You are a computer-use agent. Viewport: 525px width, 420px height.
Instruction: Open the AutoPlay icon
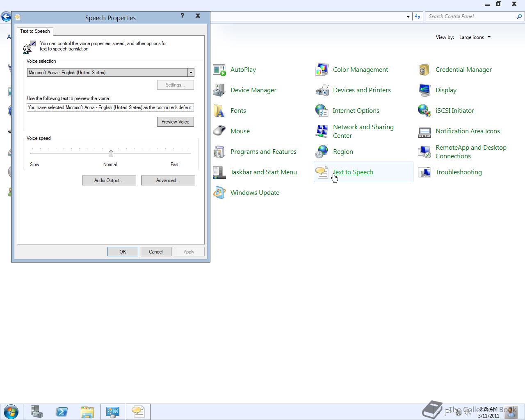tap(219, 70)
